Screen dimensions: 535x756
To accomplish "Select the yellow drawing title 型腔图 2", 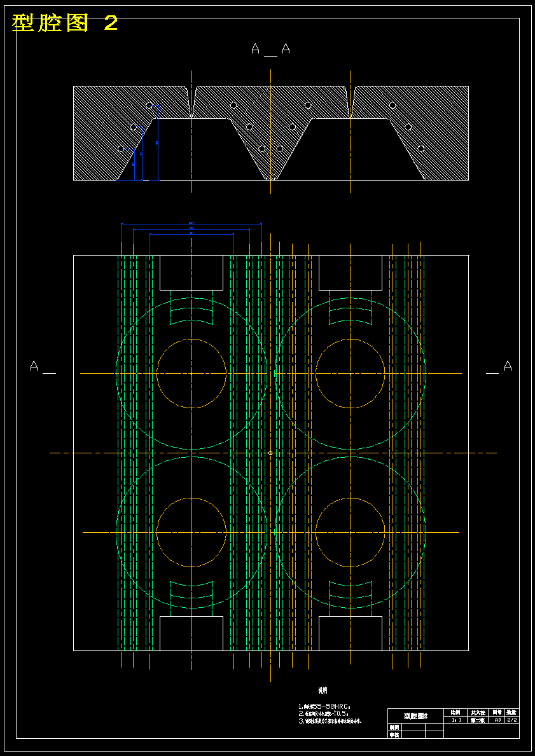I will coord(65,23).
